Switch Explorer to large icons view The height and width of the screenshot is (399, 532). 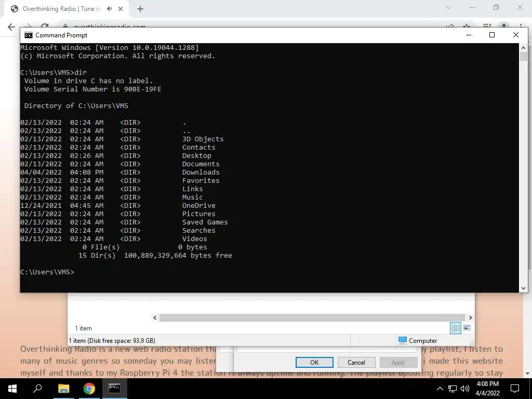click(x=467, y=328)
